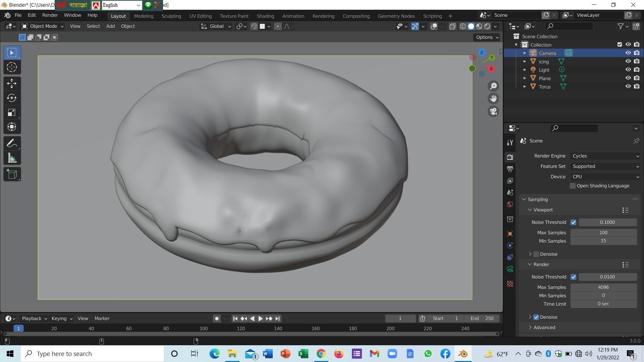Open the File menu
Viewport: 644px width, 362px height.
pyautogui.click(x=18, y=15)
